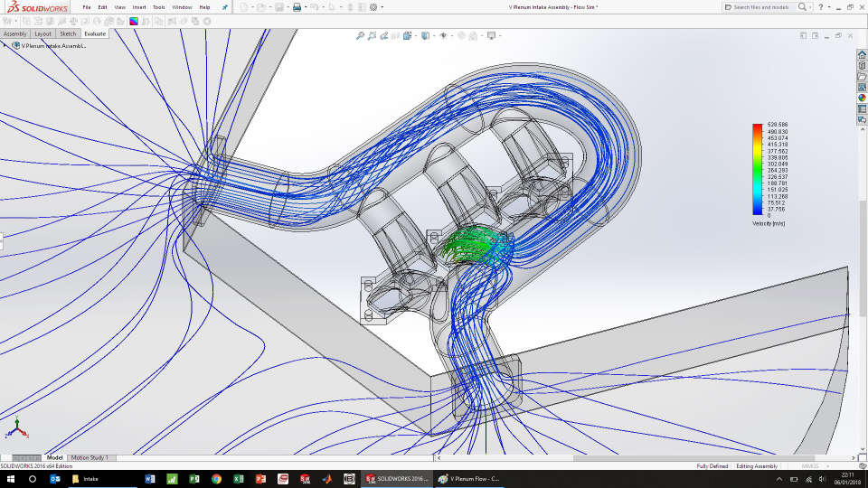
Task: Click the velocity color legend bar
Action: (757, 170)
